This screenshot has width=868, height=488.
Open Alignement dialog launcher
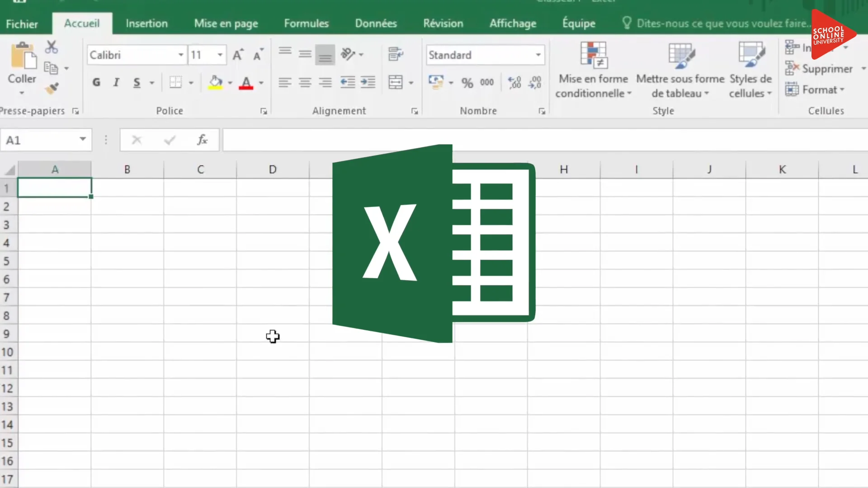[x=415, y=111]
